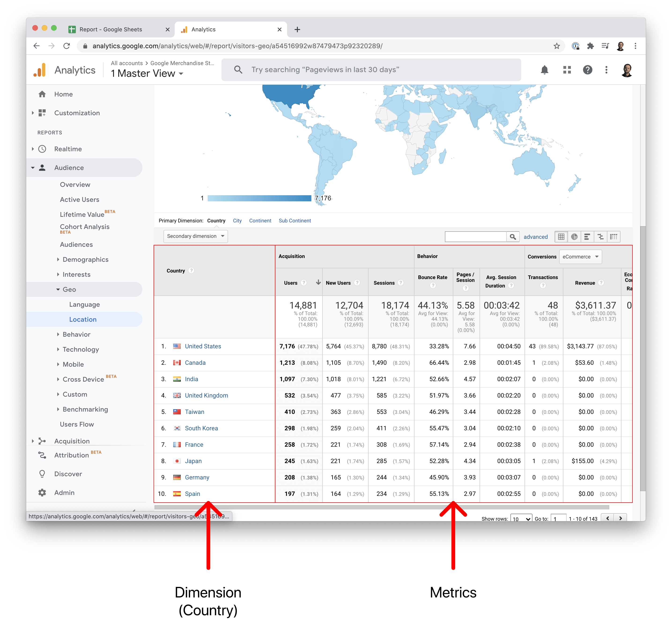Bookmark page with star icon
The height and width of the screenshot is (619, 672).
point(556,46)
